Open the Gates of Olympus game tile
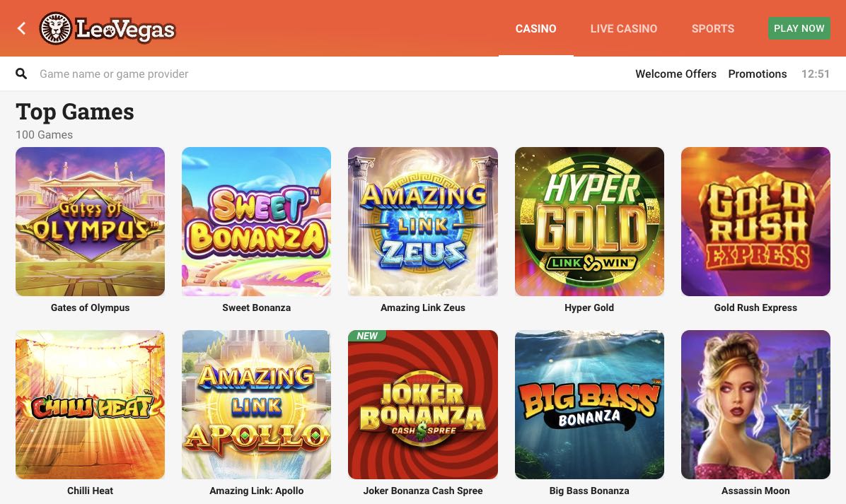Image resolution: width=846 pixels, height=504 pixels. [x=90, y=221]
